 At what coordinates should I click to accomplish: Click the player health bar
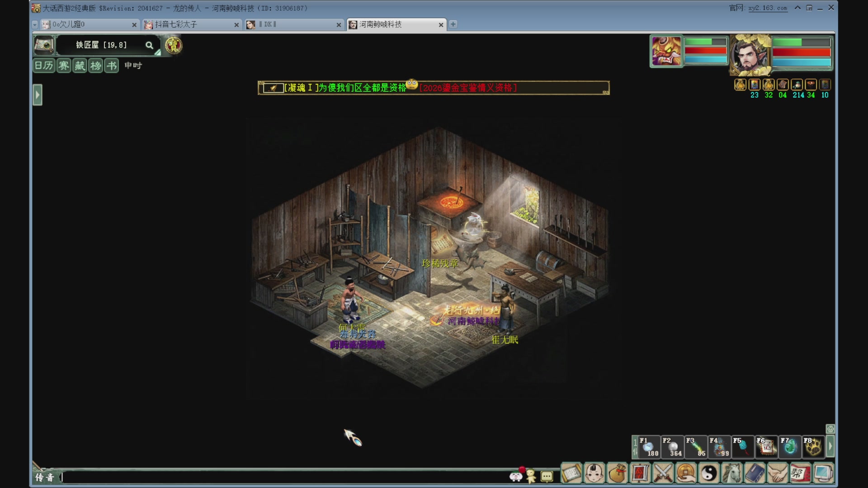pos(801,52)
